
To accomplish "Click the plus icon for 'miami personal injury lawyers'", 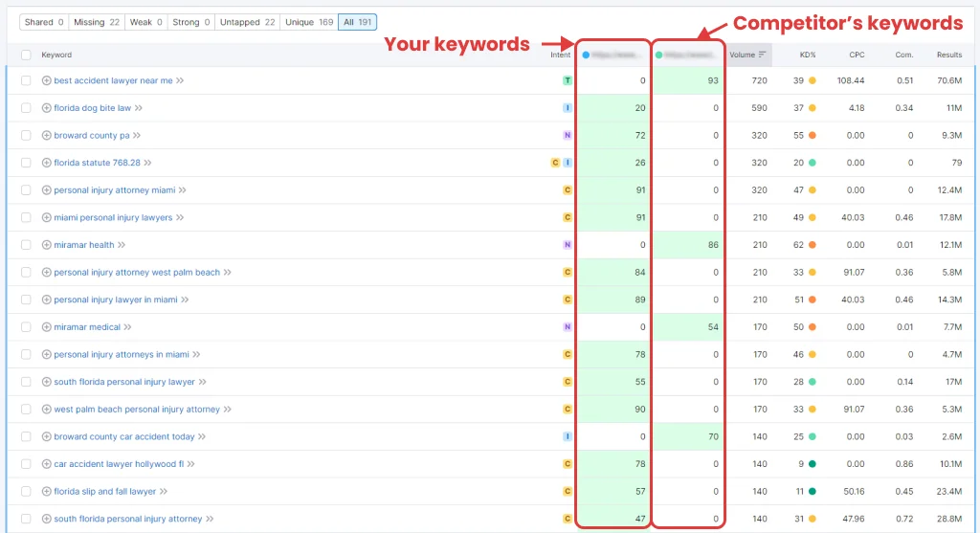I will 46,217.
